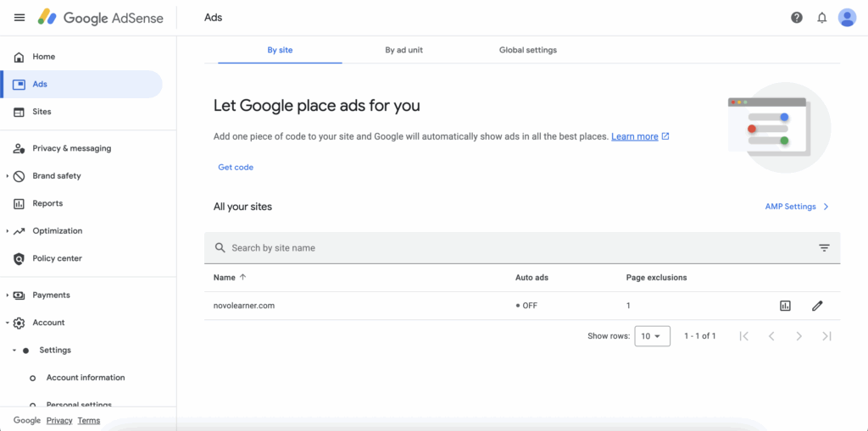The image size is (868, 431).
Task: Expand the Payments section arrow
Action: (7, 296)
